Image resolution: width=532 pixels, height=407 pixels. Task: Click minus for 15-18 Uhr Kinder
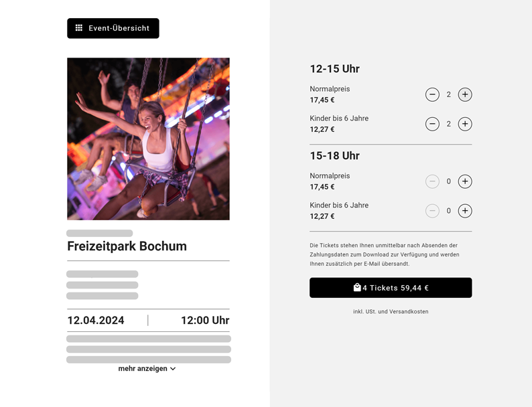coord(432,211)
